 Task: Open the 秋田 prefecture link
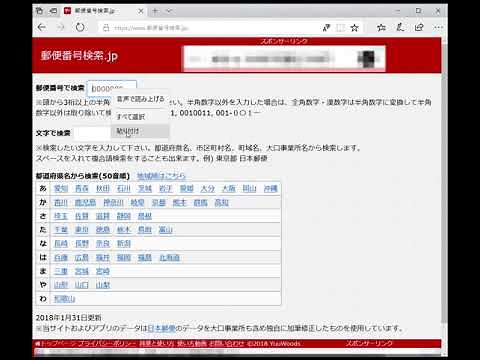(x=103, y=189)
